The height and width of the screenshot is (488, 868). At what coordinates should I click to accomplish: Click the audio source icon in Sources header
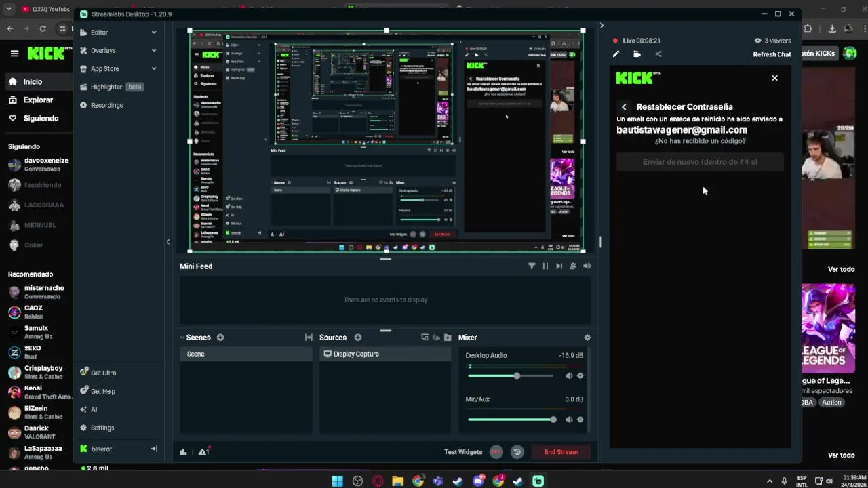click(436, 338)
